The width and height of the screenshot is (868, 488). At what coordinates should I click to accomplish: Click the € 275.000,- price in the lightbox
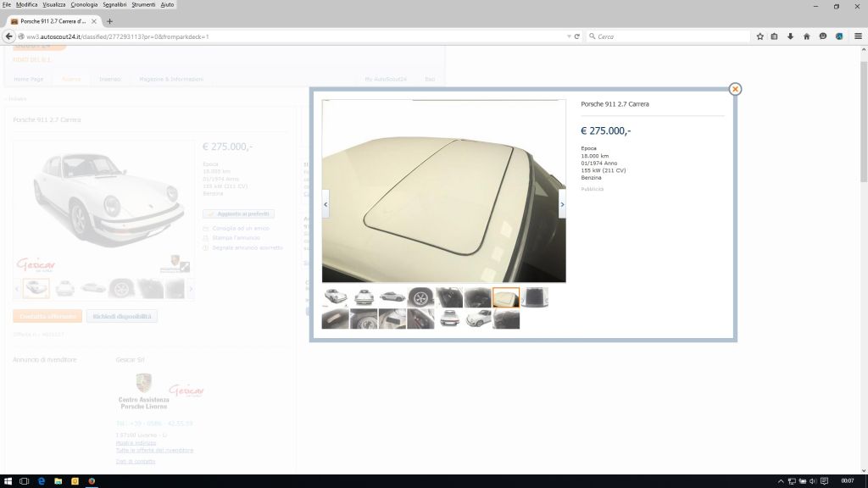tap(605, 131)
